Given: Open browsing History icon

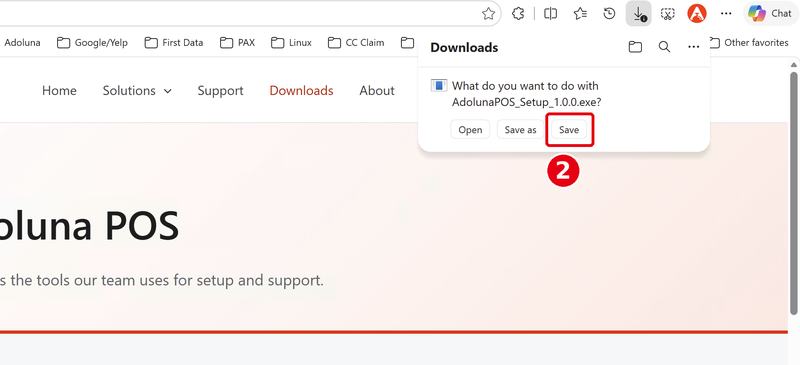Looking at the screenshot, I should coord(609,14).
